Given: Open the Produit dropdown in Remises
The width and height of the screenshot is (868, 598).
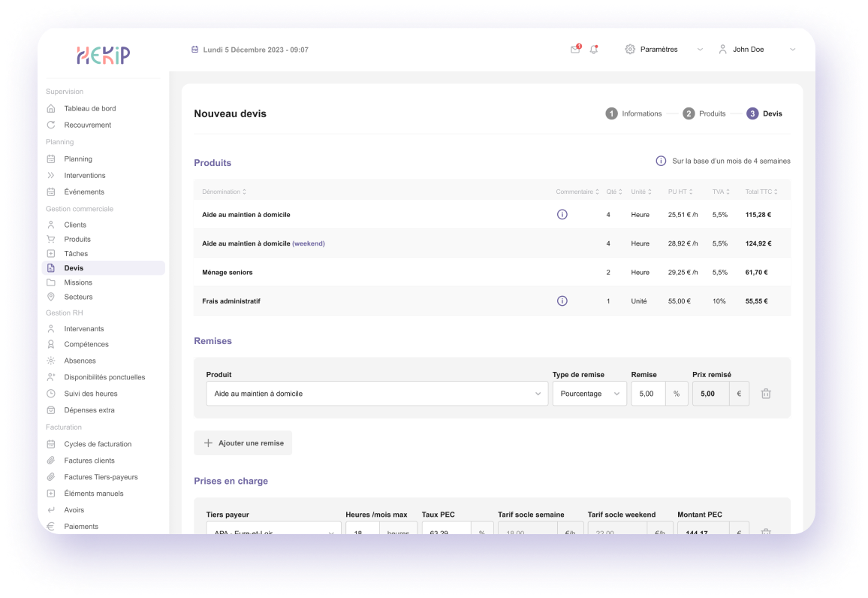Looking at the screenshot, I should tap(377, 394).
